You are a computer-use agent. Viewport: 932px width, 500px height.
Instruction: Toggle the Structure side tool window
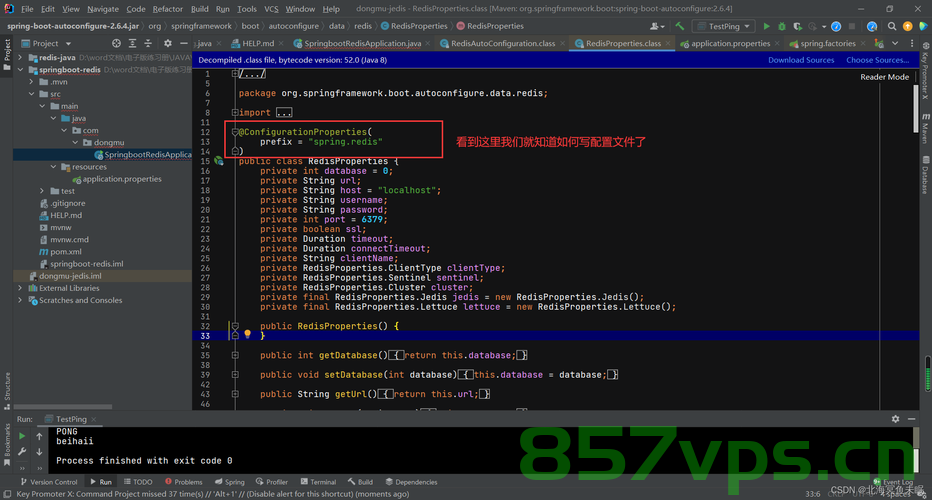(7, 390)
